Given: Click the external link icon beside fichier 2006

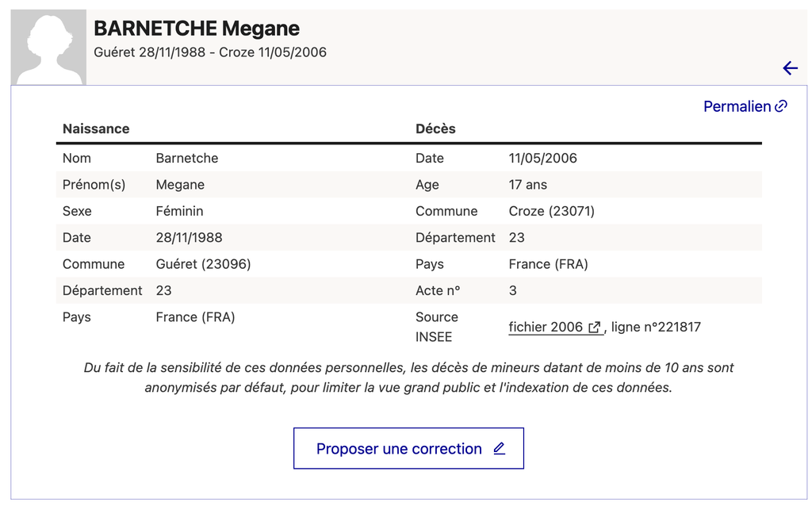Looking at the screenshot, I should (595, 328).
